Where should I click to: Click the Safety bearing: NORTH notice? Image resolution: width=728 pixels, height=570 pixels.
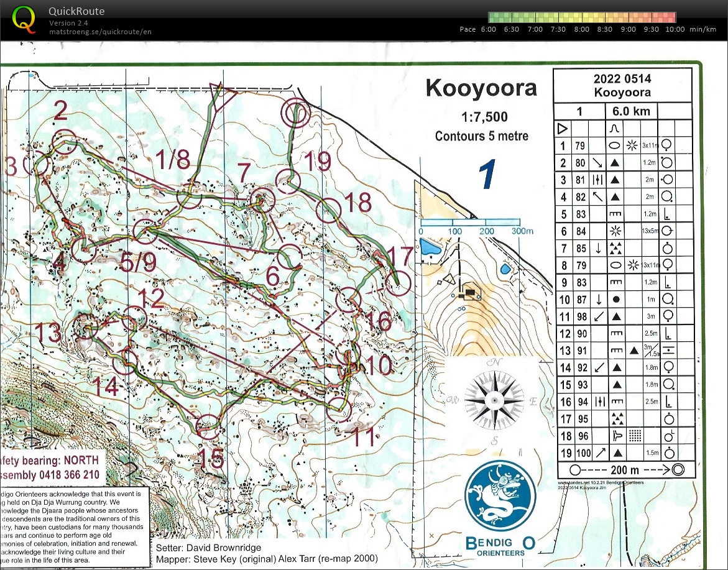tap(52, 461)
